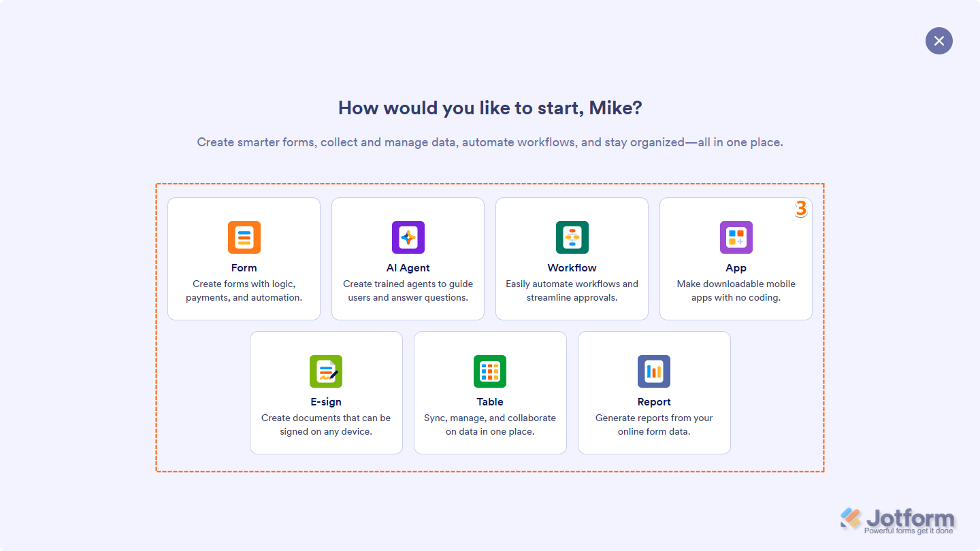980x551 pixels.
Task: Choose the App grid icon
Action: (736, 237)
